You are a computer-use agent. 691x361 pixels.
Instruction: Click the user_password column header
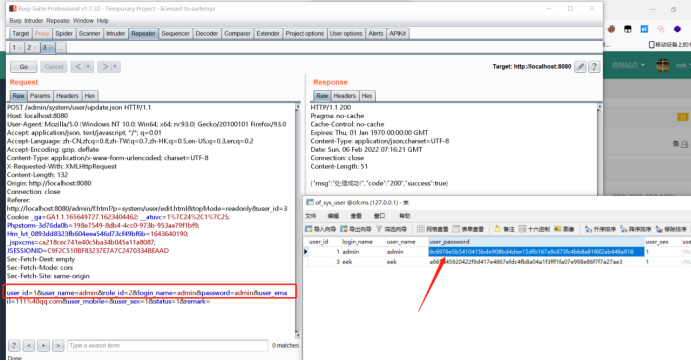pyautogui.click(x=536, y=242)
